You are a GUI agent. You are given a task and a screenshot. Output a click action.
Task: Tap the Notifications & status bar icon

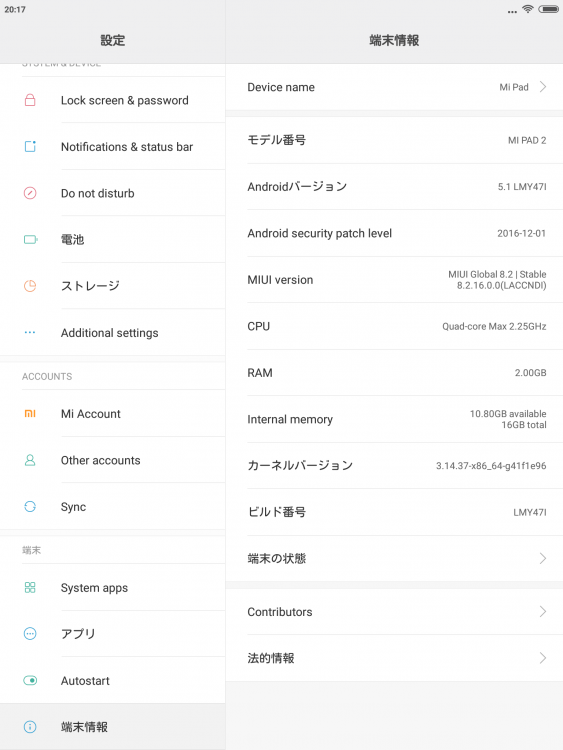30,146
